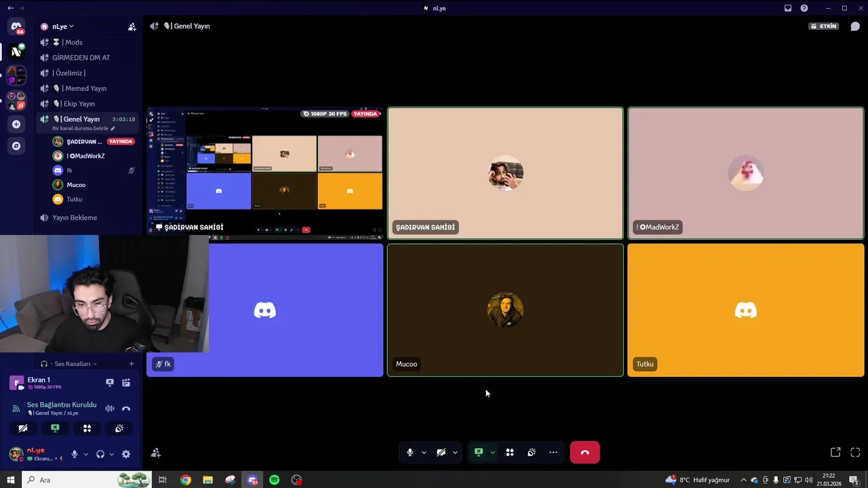The height and width of the screenshot is (488, 868).
Task: Select Mucoo user in channel list
Action: (94, 185)
